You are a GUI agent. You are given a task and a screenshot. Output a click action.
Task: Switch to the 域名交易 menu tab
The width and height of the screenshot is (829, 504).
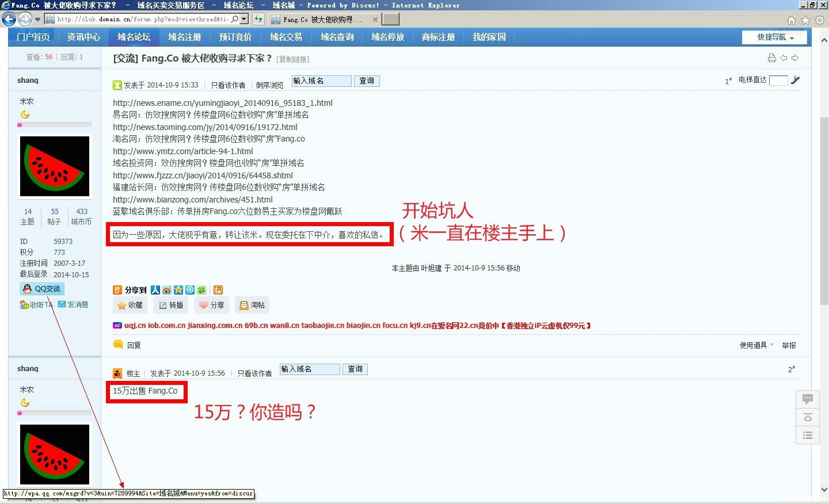pyautogui.click(x=286, y=37)
